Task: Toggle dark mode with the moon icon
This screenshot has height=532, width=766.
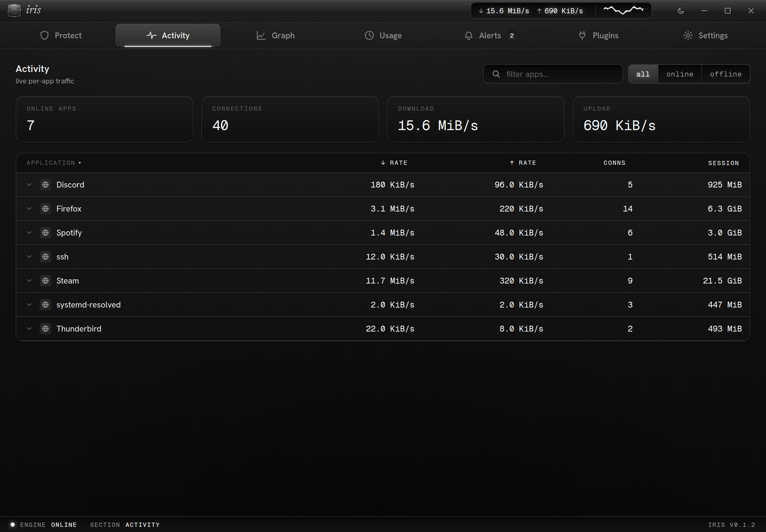Action: click(681, 11)
